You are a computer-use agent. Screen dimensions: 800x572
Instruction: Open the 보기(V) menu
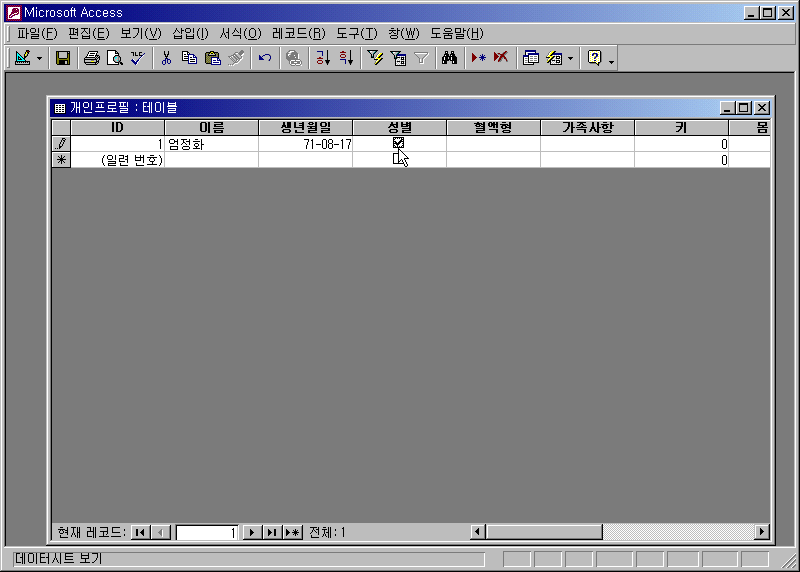[140, 34]
